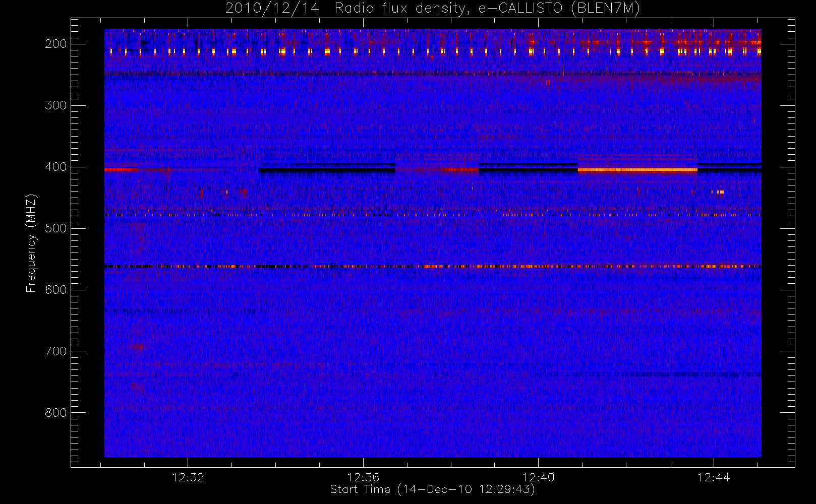This screenshot has height=504, width=816.
Task: Click the 200 frequency tick label
Action: tap(56, 44)
